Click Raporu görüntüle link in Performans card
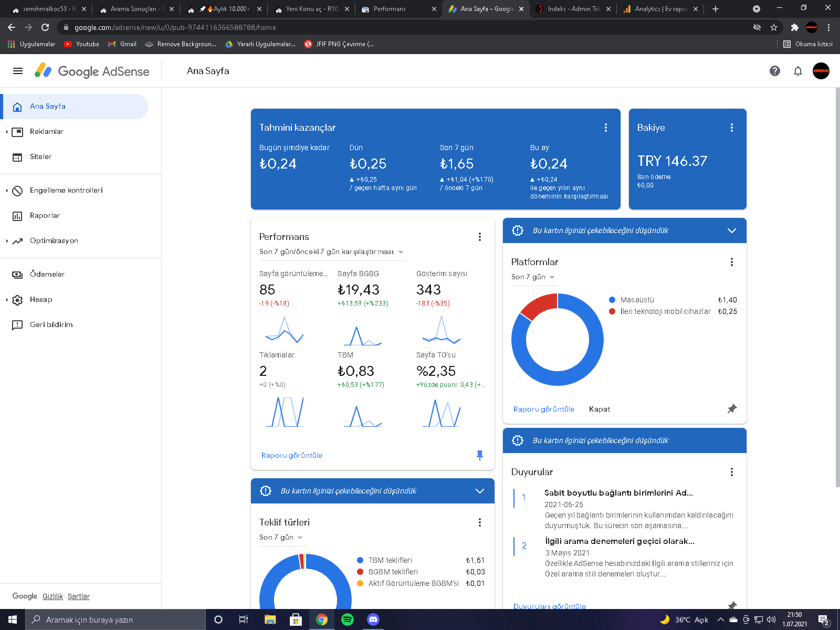The height and width of the screenshot is (630, 840). click(292, 455)
